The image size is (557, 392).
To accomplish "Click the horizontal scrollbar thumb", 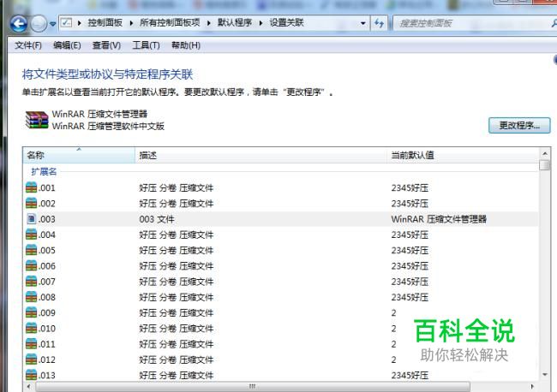I will pos(253,386).
